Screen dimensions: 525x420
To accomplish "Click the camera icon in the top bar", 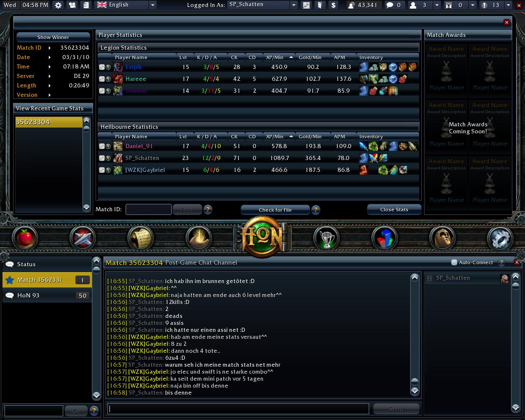I will (x=72, y=5).
